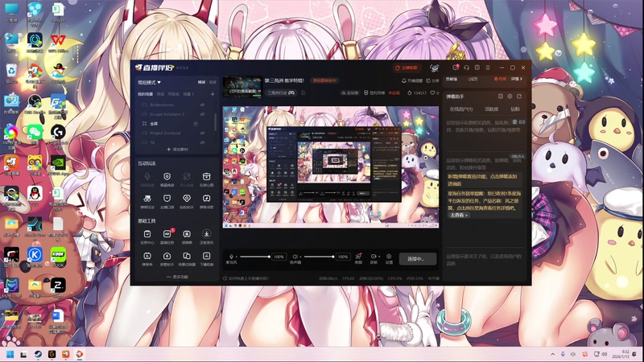Click 去查看 > link in notice
Screen dimensions: 644x362
click(x=459, y=215)
